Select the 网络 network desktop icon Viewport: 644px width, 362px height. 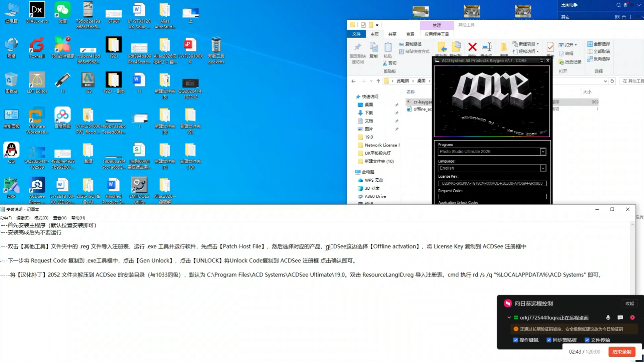[11, 48]
